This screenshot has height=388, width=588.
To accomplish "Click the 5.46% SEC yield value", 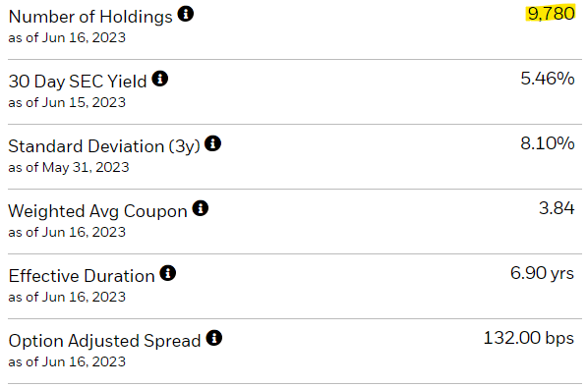I will click(548, 79).
